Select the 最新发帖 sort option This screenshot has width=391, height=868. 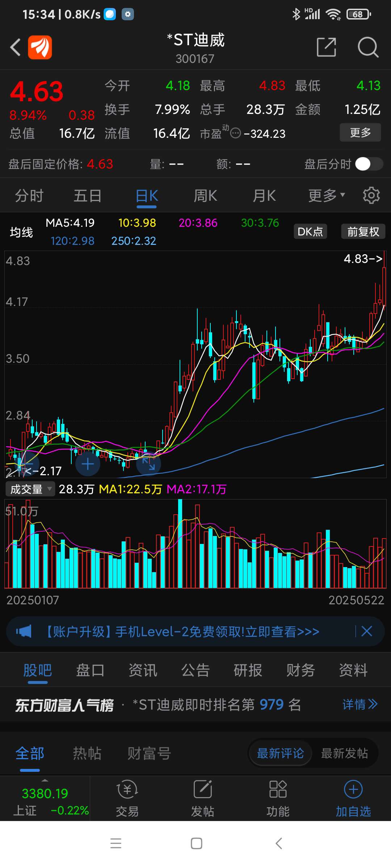344,753
